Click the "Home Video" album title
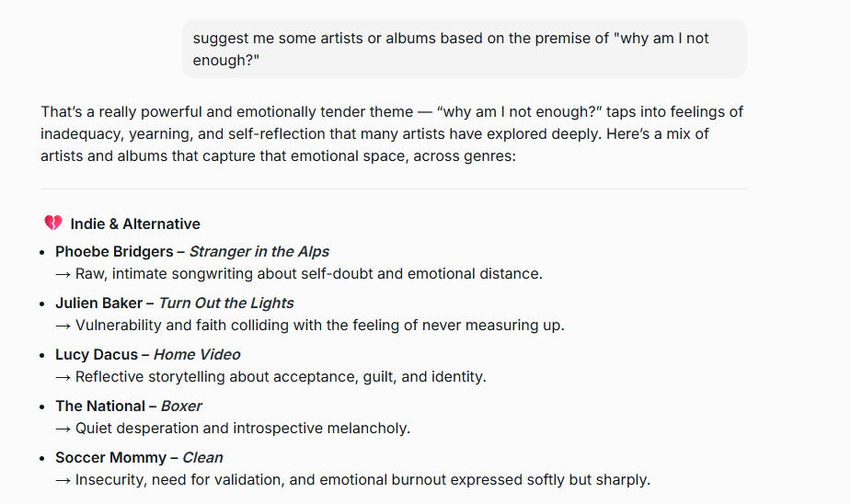 [x=197, y=354]
